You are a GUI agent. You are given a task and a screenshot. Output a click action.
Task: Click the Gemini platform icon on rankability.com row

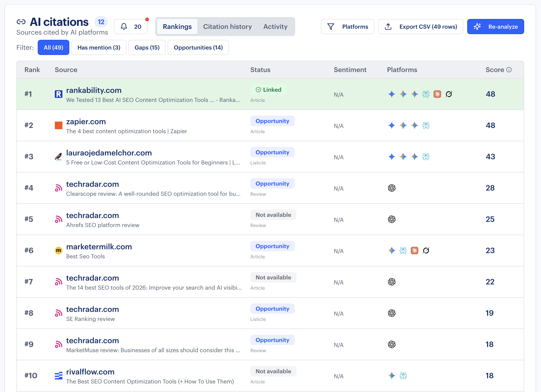point(392,94)
